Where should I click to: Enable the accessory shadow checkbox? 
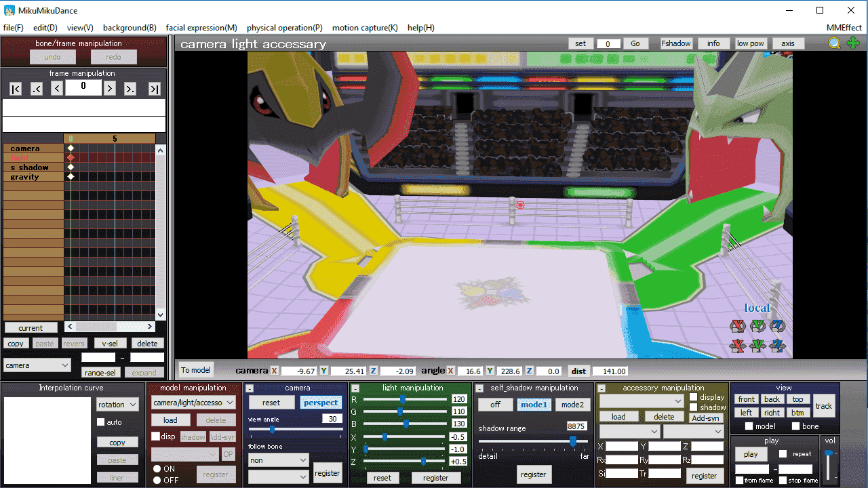click(x=694, y=407)
